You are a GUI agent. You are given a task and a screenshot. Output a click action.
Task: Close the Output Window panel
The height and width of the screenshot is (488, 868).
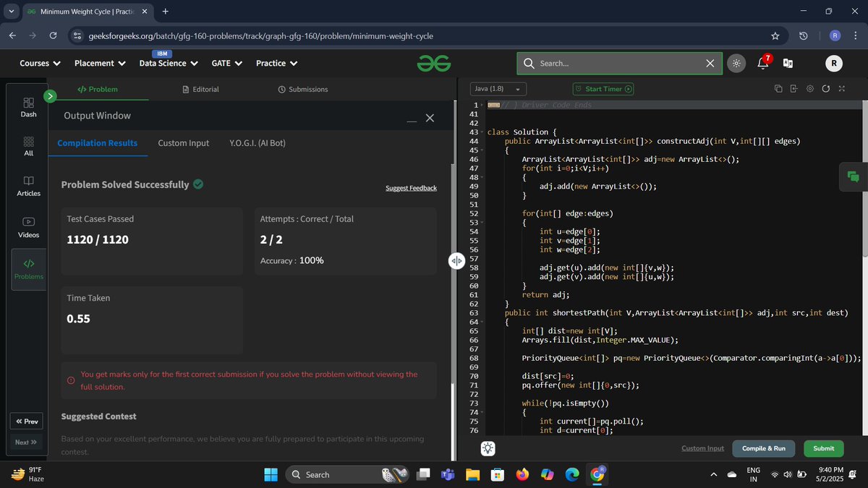[x=430, y=118]
